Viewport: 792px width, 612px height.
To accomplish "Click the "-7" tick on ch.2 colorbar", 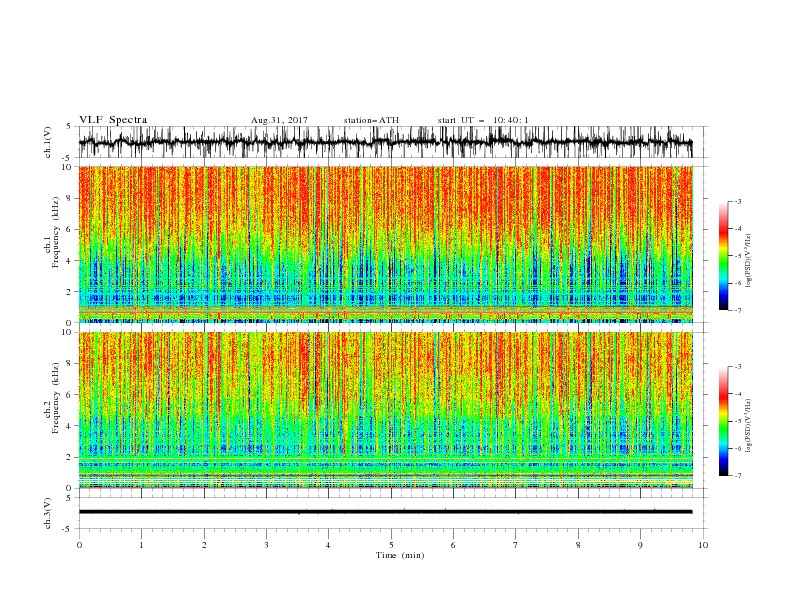I will click(738, 475).
